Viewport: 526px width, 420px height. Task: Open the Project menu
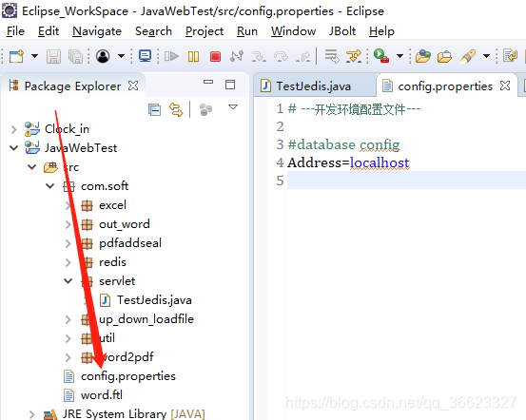205,31
